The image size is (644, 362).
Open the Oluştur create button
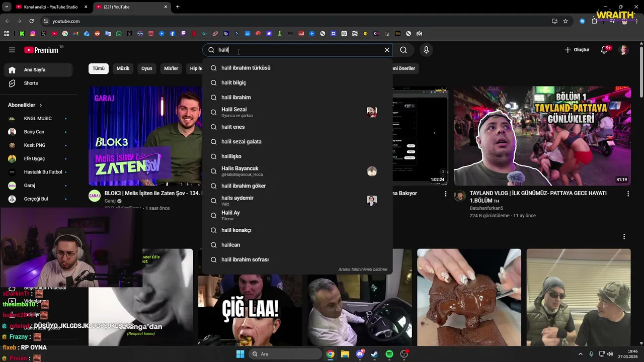pos(577,50)
